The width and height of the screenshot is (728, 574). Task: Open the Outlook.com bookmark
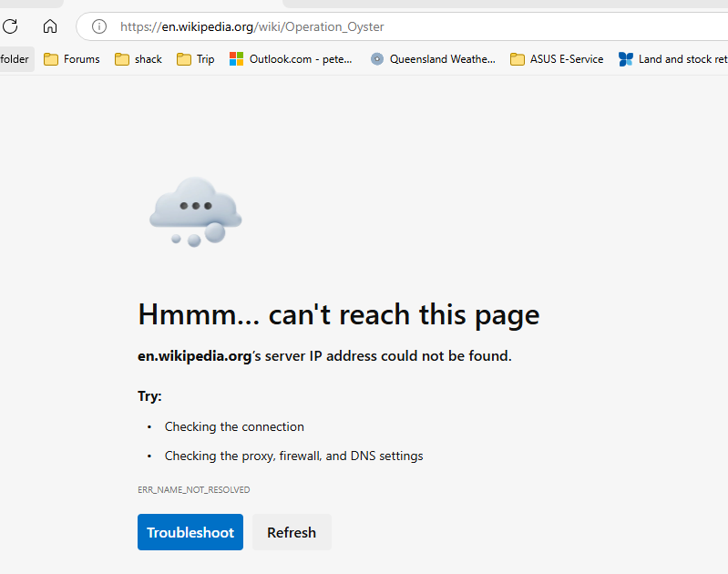click(x=291, y=59)
